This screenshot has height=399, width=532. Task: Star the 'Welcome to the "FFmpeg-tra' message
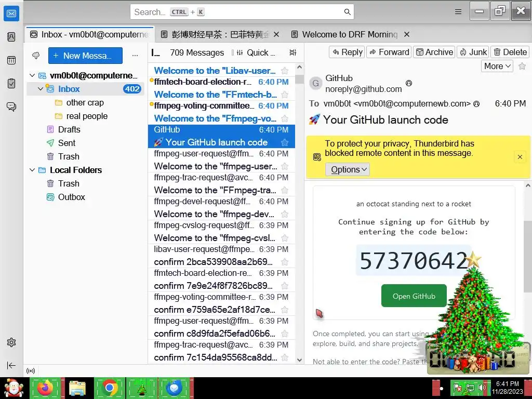[x=285, y=190]
